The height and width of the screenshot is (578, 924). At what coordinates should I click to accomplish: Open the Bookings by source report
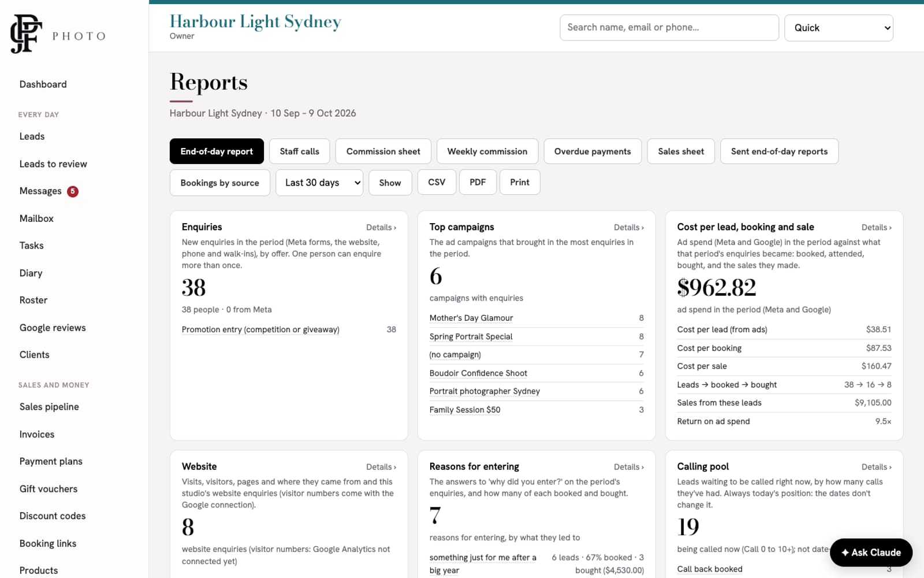(x=220, y=183)
